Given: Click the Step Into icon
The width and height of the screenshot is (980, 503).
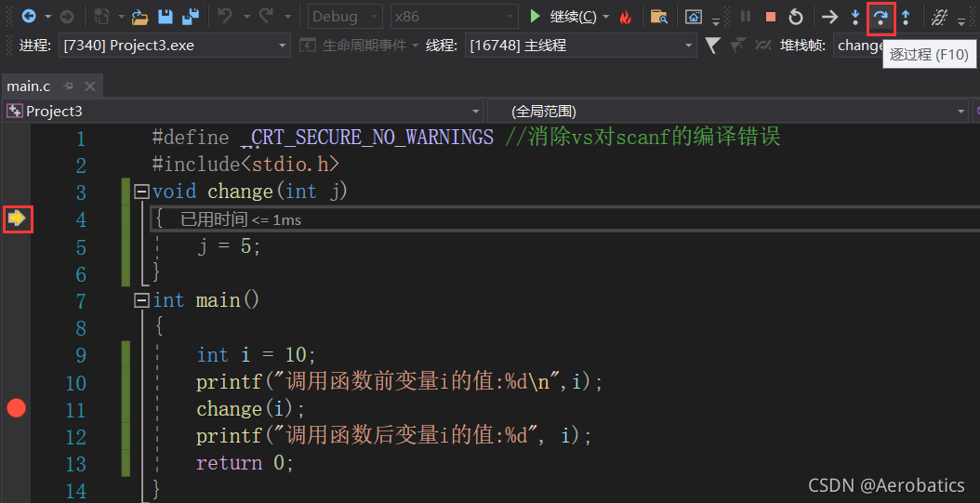Looking at the screenshot, I should 855,17.
